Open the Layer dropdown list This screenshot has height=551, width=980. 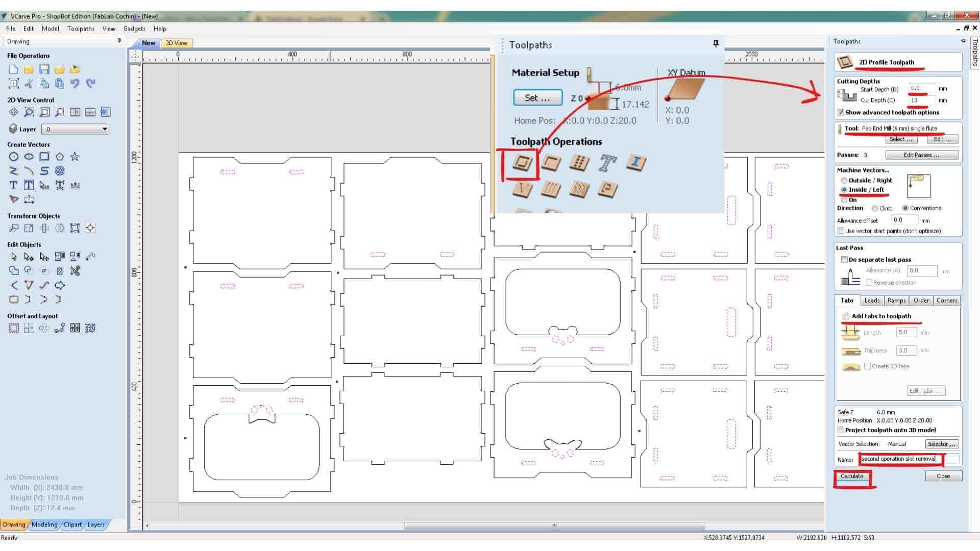pyautogui.click(x=105, y=130)
